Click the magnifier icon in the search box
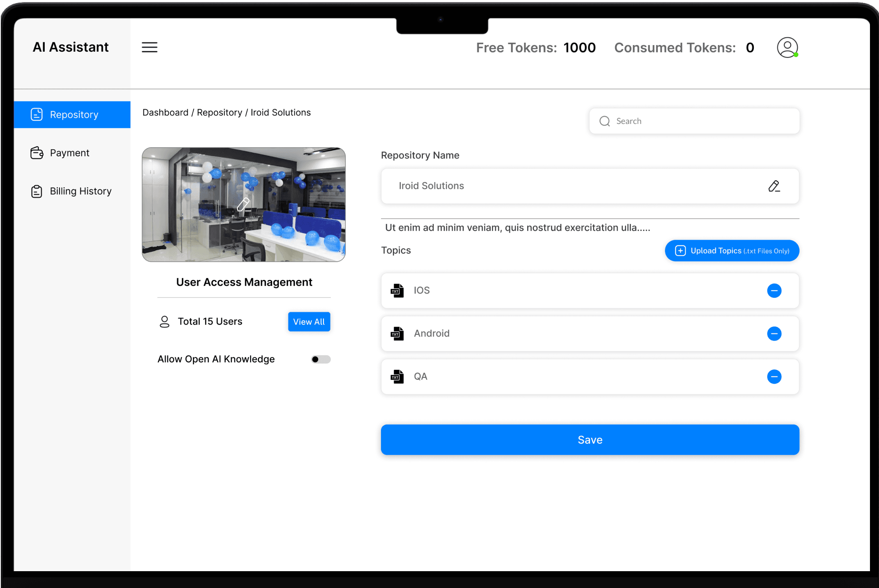879x588 pixels. 604,121
